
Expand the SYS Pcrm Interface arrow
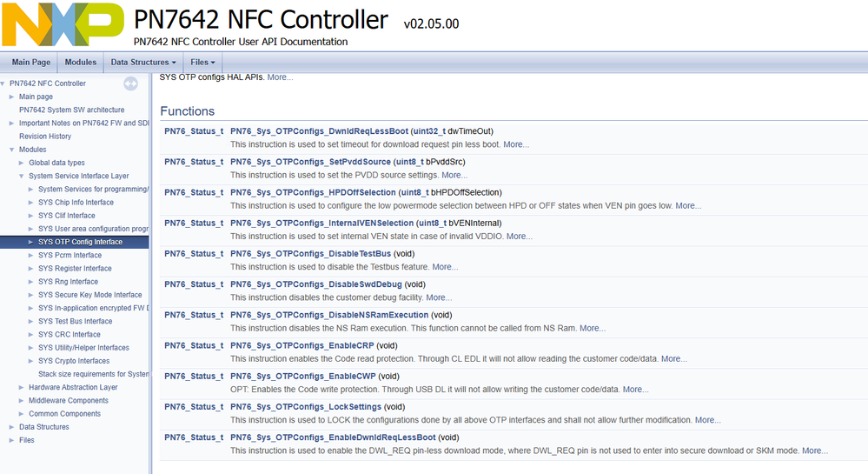(x=31, y=256)
